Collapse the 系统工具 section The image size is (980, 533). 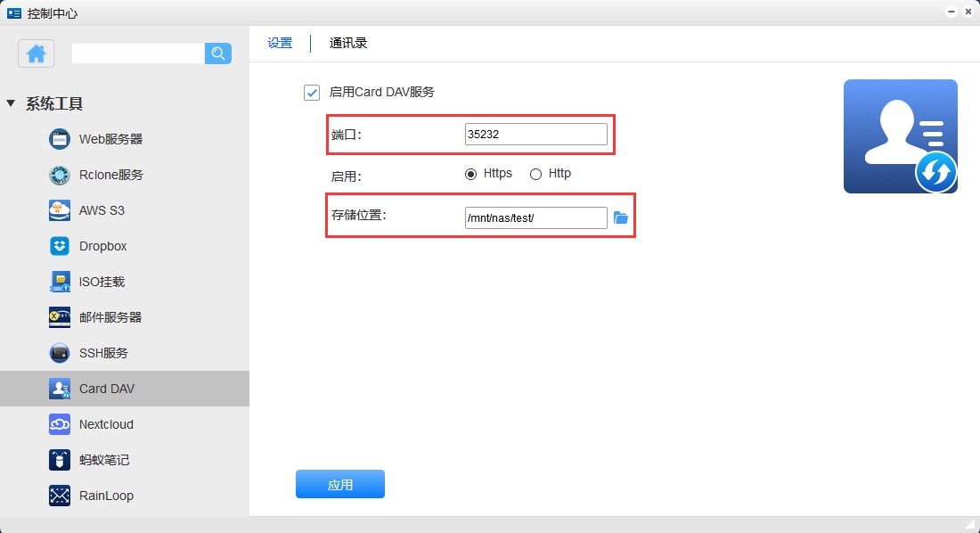12,102
